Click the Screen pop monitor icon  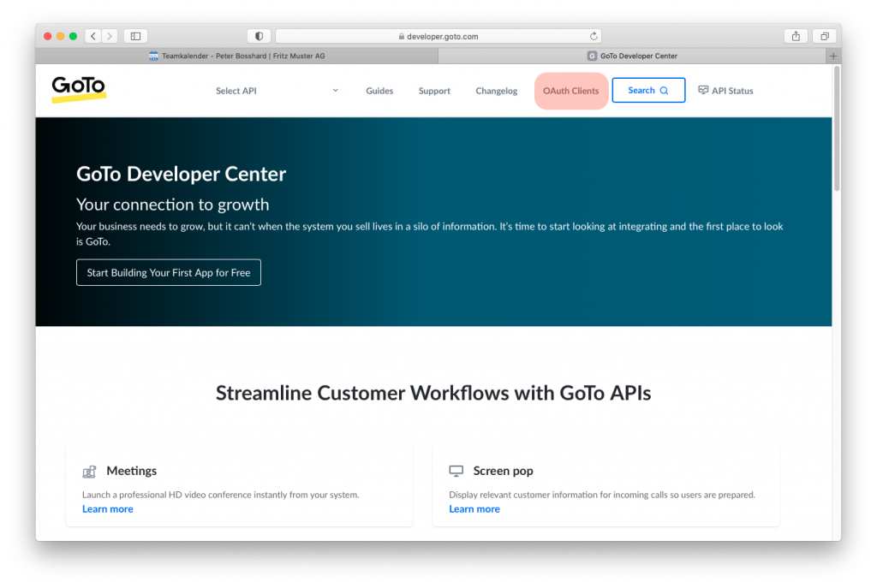[456, 472]
